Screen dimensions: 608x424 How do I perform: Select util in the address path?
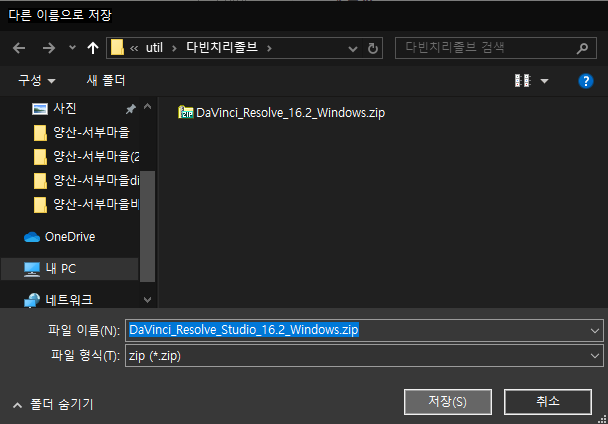(154, 48)
